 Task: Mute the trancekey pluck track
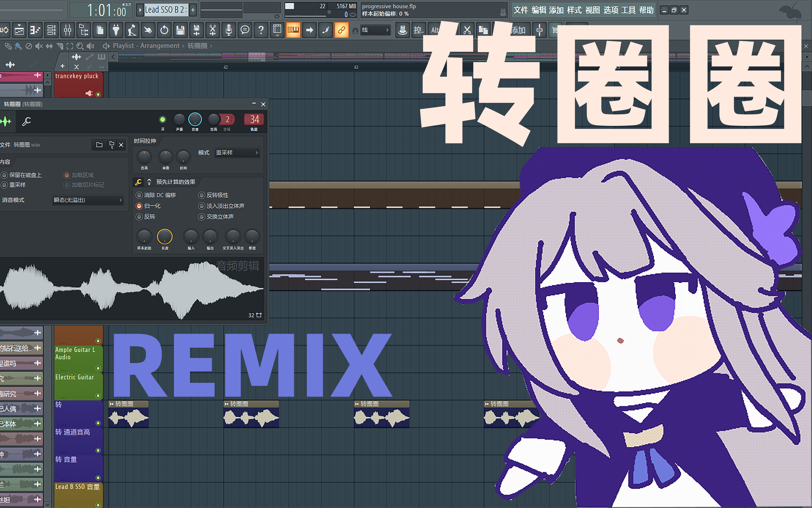pyautogui.click(x=98, y=94)
